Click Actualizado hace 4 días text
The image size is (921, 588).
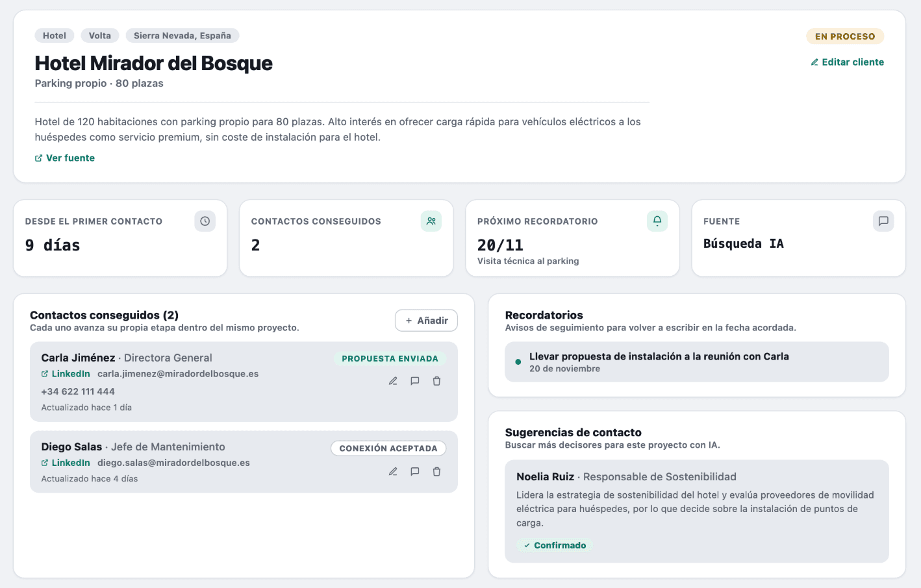pyautogui.click(x=90, y=479)
